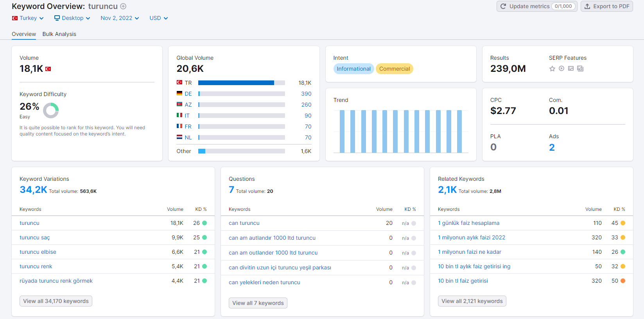Switch to the Bulk Analysis tab
The width and height of the screenshot is (644, 319).
(x=59, y=34)
